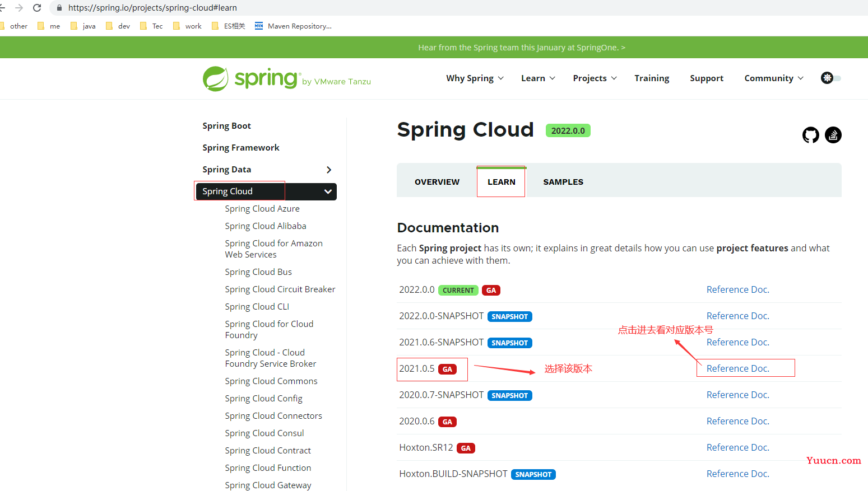Click the CURRENT badge on 2022.0.0
Screen dimensions: 868x491
click(458, 291)
